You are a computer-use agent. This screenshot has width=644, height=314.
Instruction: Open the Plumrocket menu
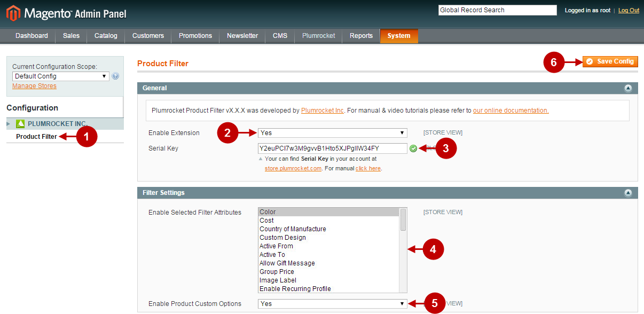click(319, 36)
